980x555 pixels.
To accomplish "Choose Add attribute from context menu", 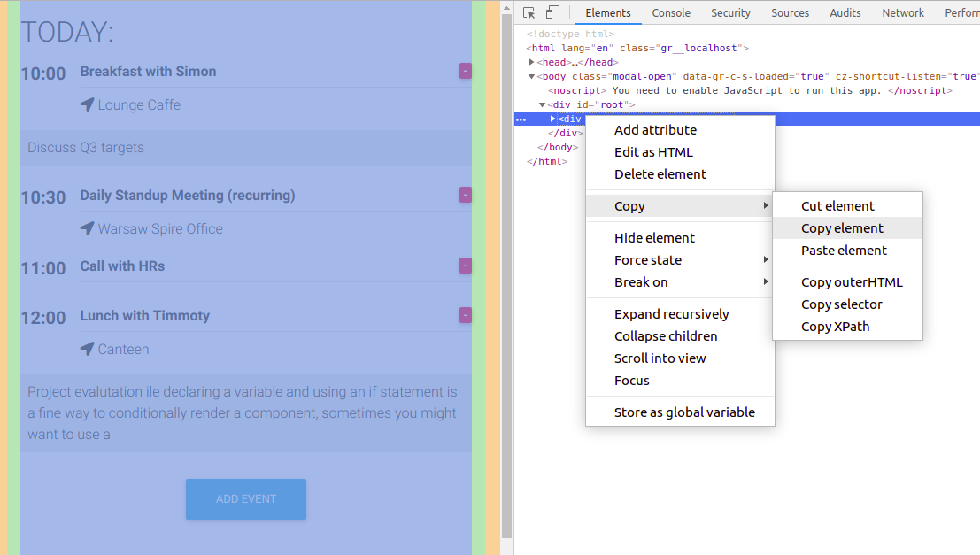I will click(680, 130).
